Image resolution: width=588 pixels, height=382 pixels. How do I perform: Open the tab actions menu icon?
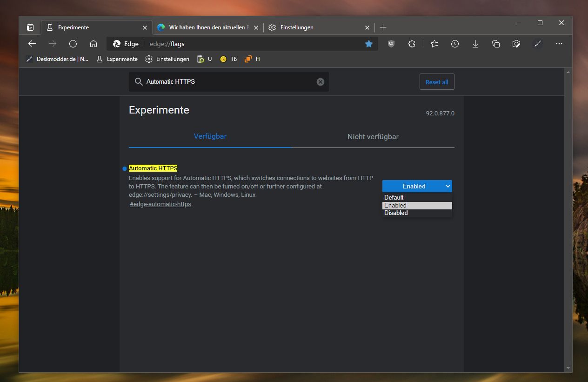(x=30, y=27)
